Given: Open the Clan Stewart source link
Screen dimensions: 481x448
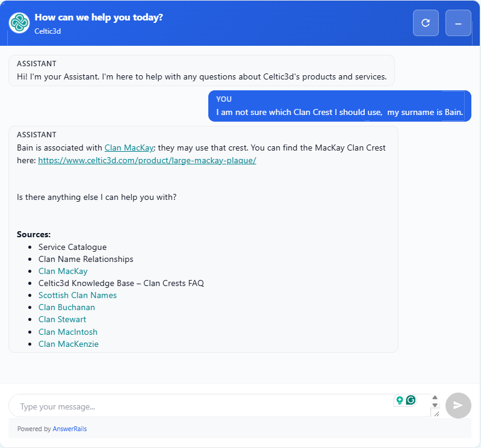Looking at the screenshot, I should (62, 319).
